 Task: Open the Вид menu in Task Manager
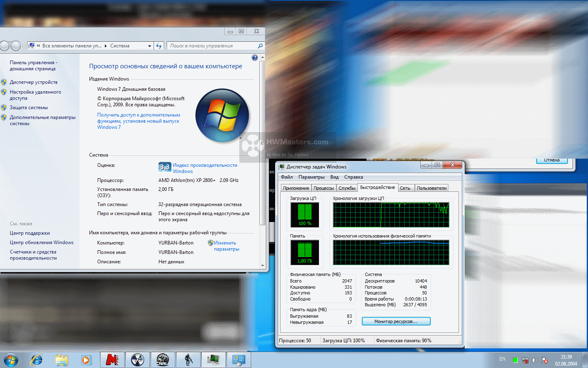point(334,177)
